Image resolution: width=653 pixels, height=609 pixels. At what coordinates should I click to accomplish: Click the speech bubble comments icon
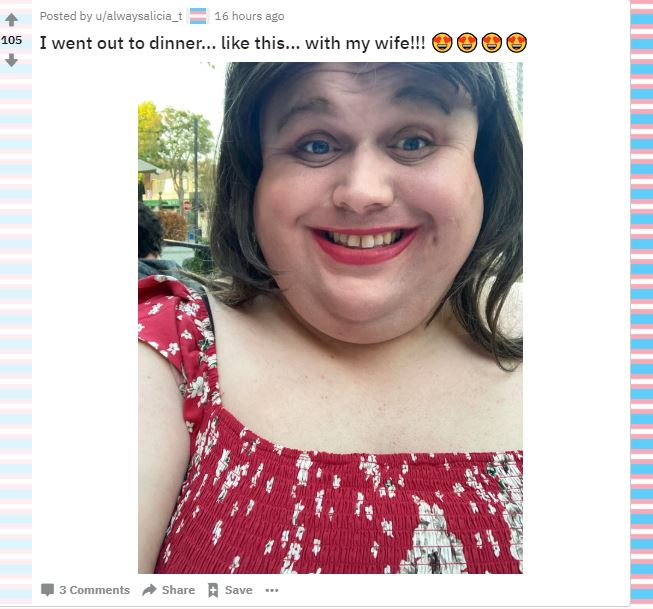(x=47, y=590)
